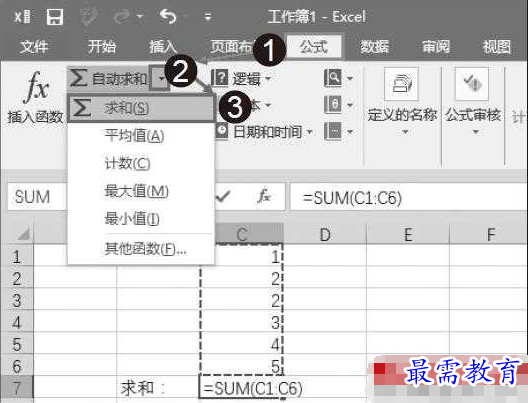Open the 文件 tab
Screen dimensions: 528x403
coord(34,46)
